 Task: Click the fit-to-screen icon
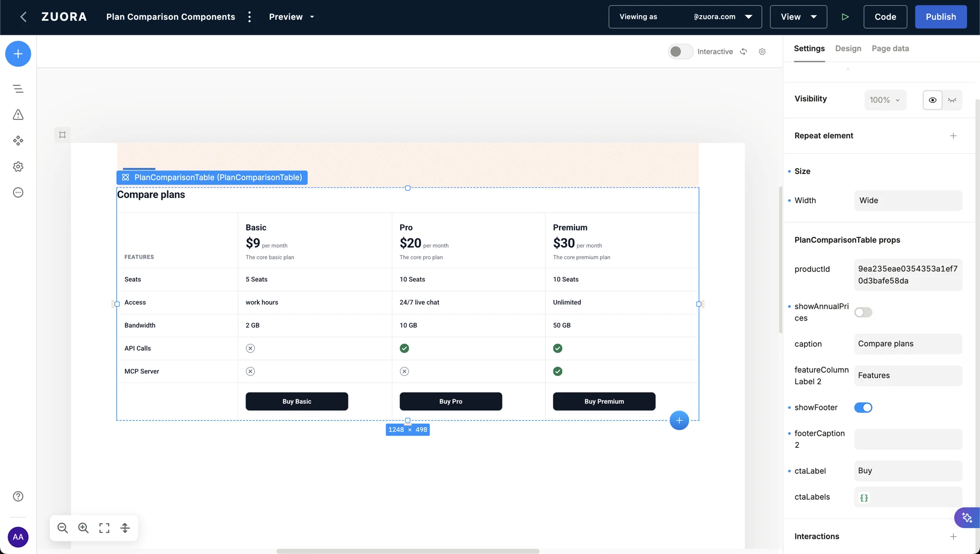104,528
